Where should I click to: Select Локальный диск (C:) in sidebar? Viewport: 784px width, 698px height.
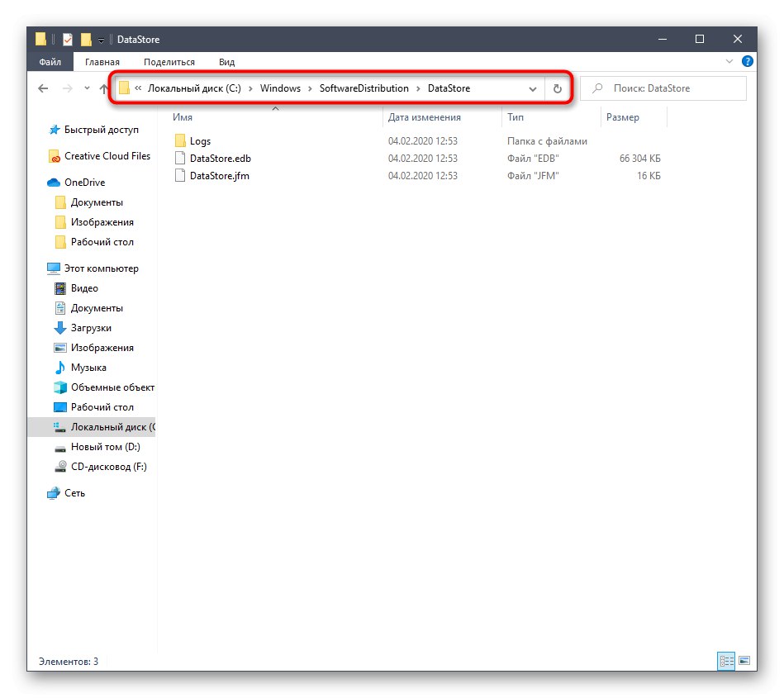point(92,427)
